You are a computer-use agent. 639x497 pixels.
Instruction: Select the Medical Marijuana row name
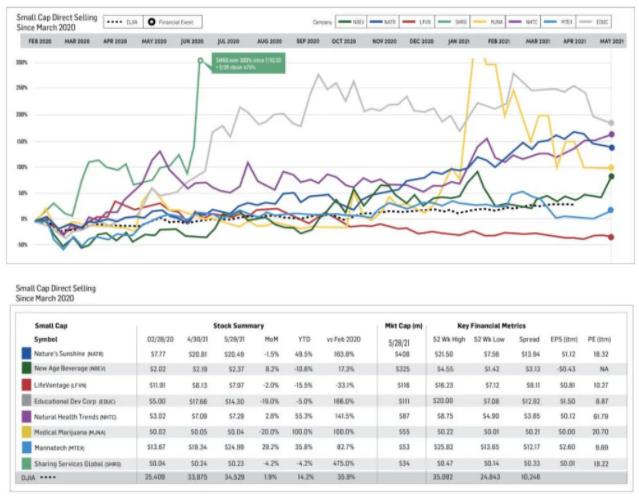tap(70, 432)
